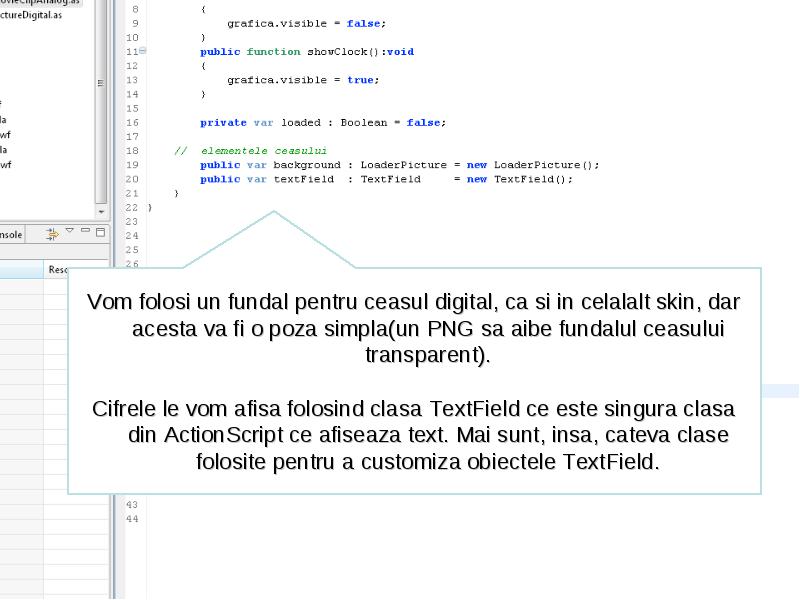
Task: Click the file tree vertical scrollbar thumb
Action: 101,102
